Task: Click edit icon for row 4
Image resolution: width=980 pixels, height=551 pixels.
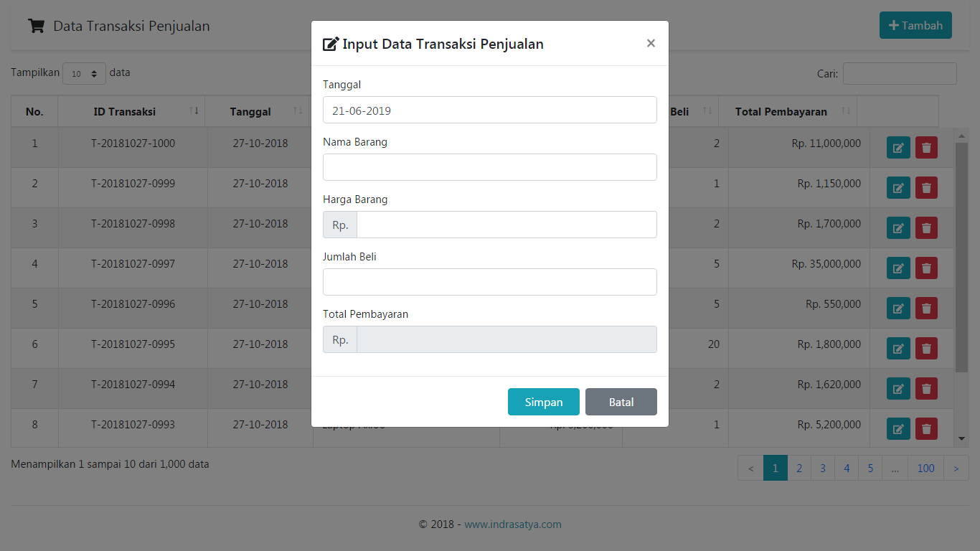Action: pos(898,268)
